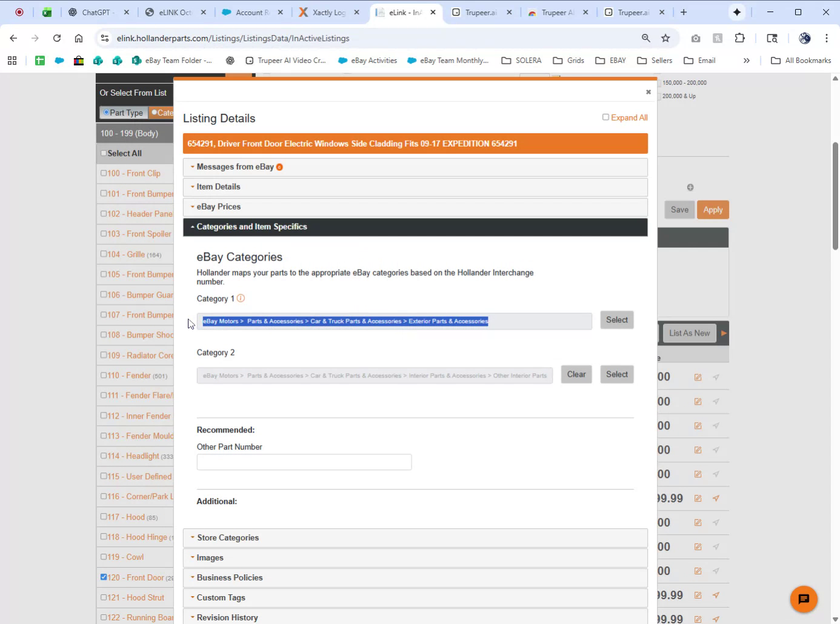View site information icon in address bar
The width and height of the screenshot is (840, 624).
click(105, 38)
